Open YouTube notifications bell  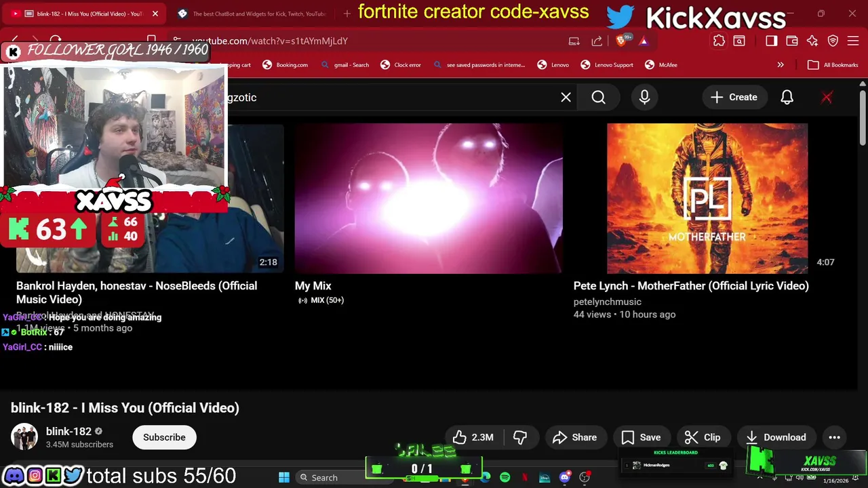click(x=787, y=97)
